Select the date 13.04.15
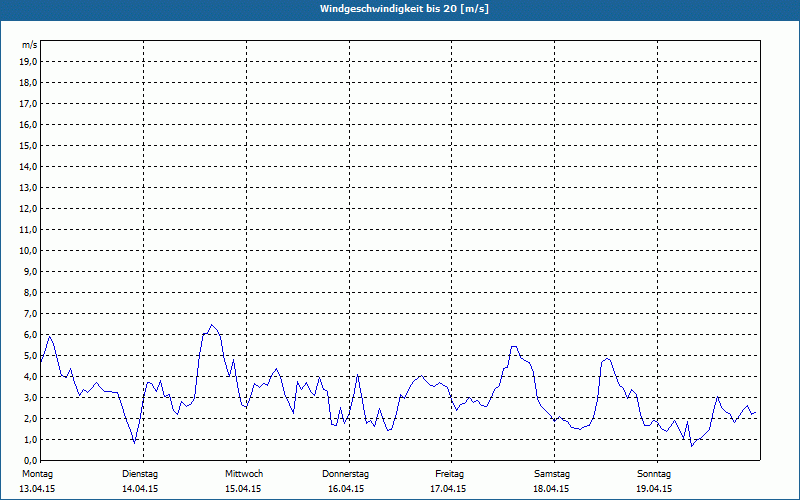 [x=37, y=489]
